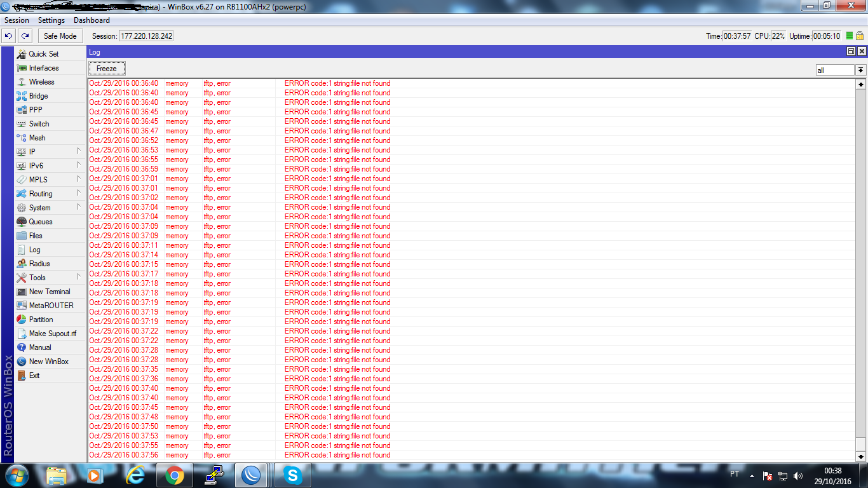Viewport: 868px width, 488px height.
Task: Open the Dashboard menu
Action: [x=92, y=20]
